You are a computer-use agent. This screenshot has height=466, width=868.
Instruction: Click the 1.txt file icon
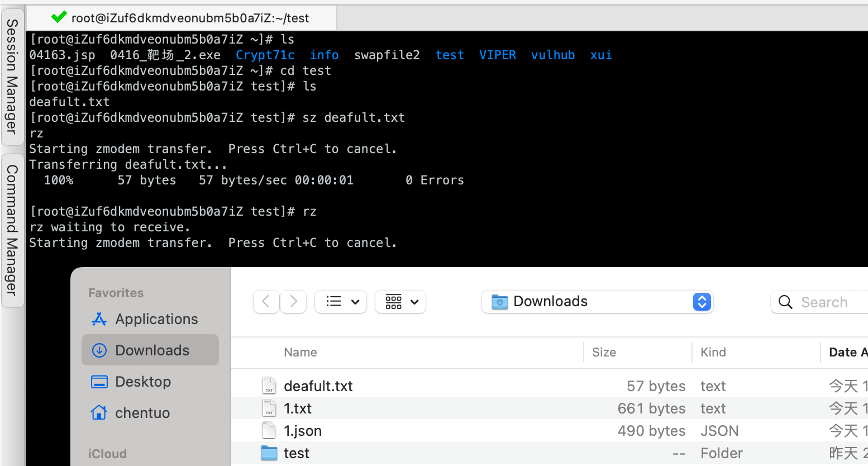click(x=269, y=408)
